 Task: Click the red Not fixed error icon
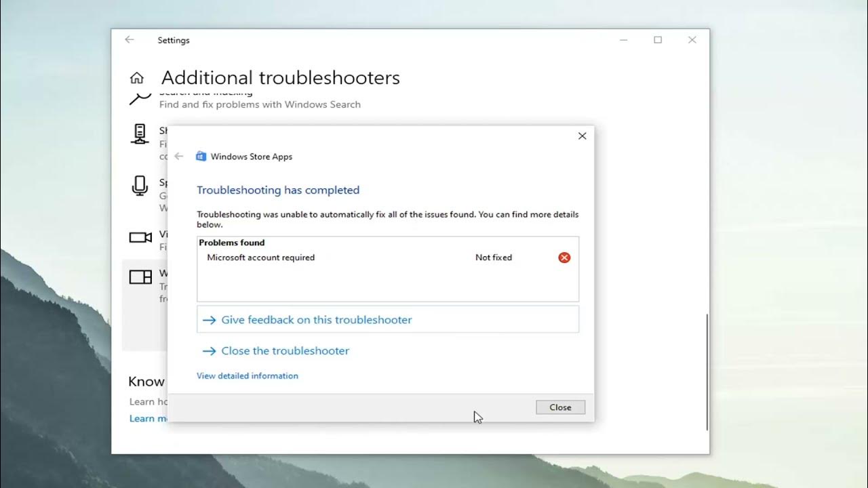tap(564, 258)
